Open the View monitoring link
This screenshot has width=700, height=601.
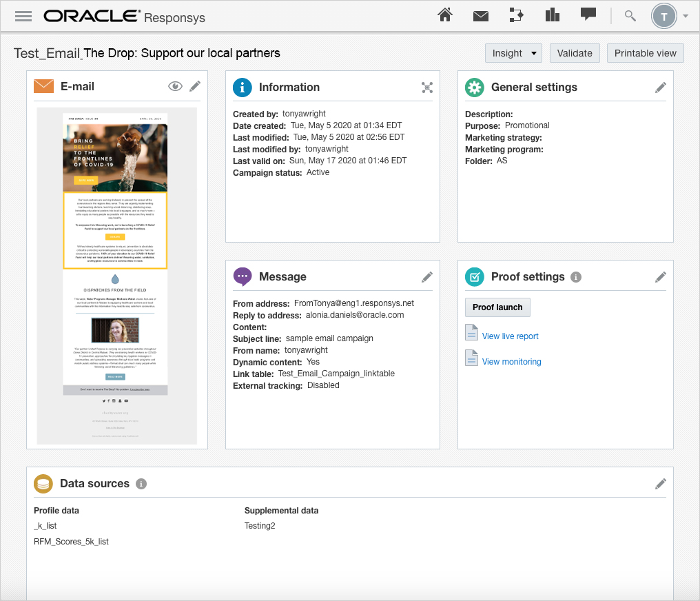point(511,362)
